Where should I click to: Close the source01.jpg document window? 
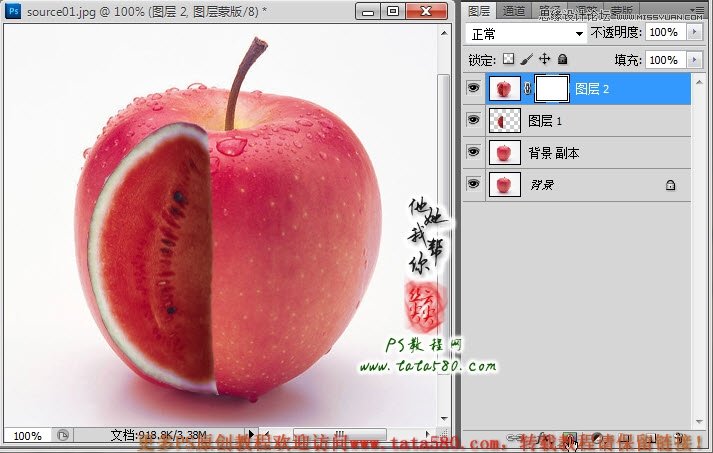tap(426, 11)
